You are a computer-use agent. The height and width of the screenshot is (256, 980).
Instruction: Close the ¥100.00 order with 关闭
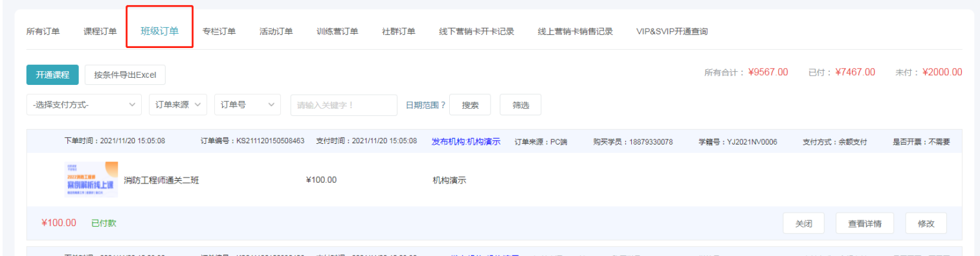click(x=803, y=223)
